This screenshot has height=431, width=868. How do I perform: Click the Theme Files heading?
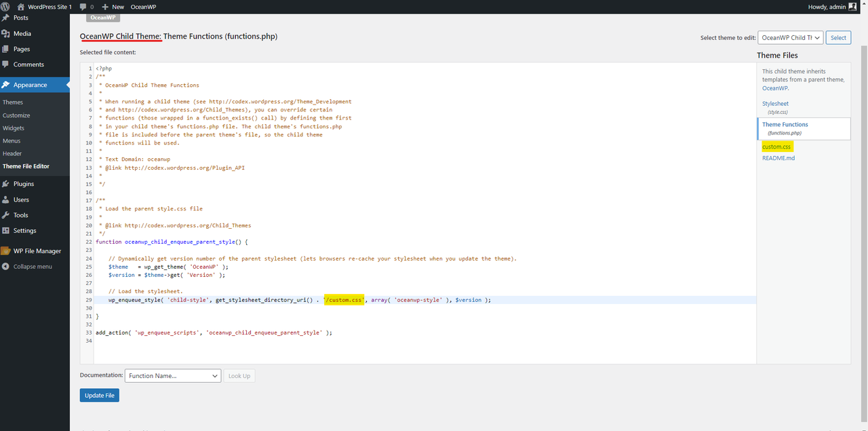tap(777, 56)
